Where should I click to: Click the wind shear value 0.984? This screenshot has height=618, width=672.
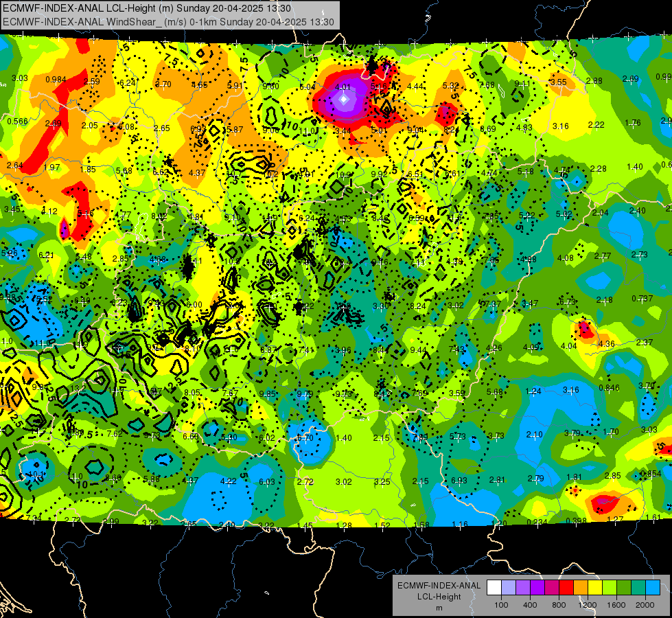[56, 80]
